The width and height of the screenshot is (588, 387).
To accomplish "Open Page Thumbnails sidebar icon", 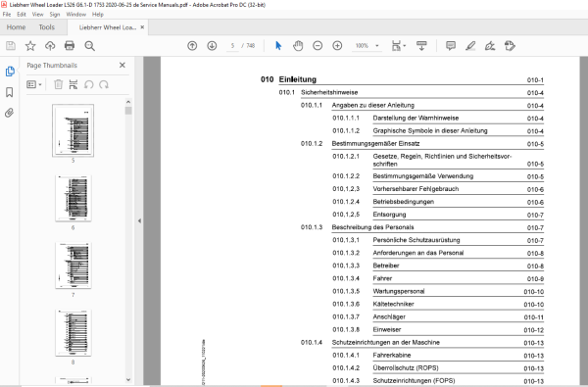I will [10, 72].
